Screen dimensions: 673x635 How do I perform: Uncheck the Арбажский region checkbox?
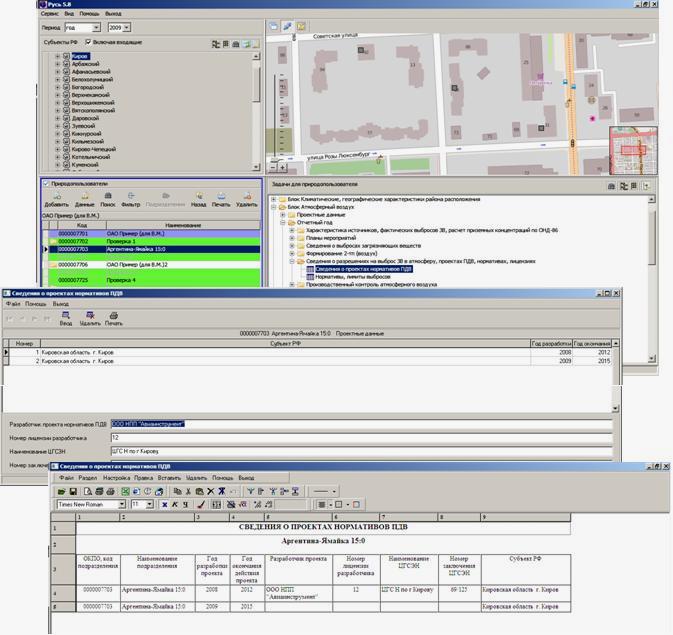click(67, 65)
